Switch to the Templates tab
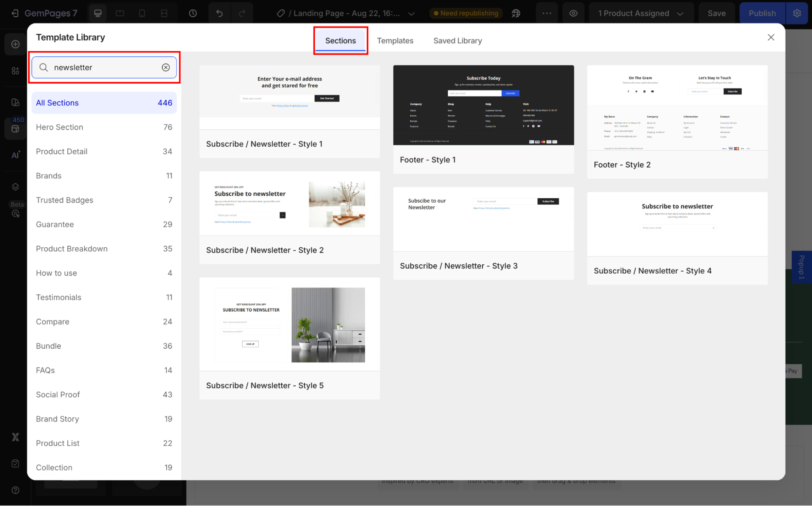The image size is (812, 506). click(x=395, y=41)
